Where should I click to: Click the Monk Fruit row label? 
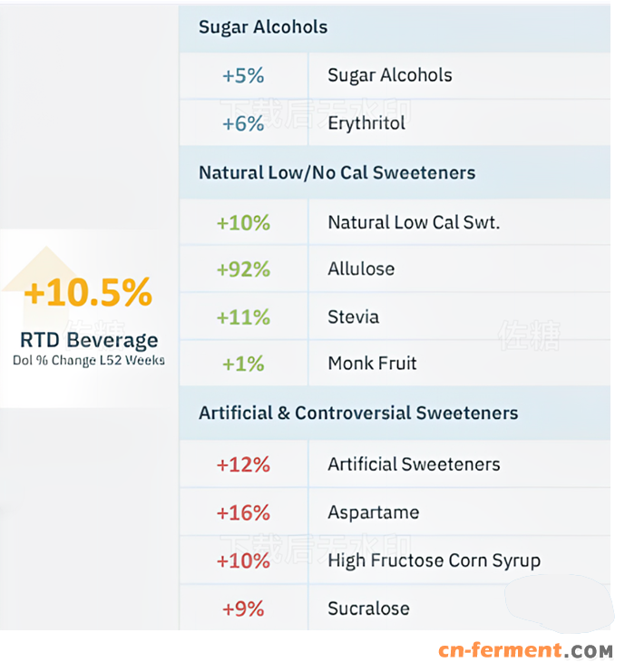(x=372, y=364)
